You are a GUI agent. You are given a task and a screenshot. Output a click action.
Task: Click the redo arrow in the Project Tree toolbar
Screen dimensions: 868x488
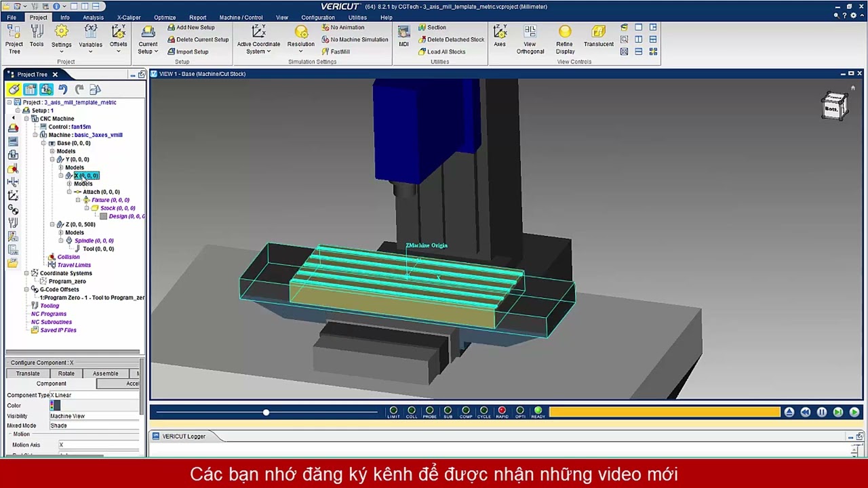(79, 89)
